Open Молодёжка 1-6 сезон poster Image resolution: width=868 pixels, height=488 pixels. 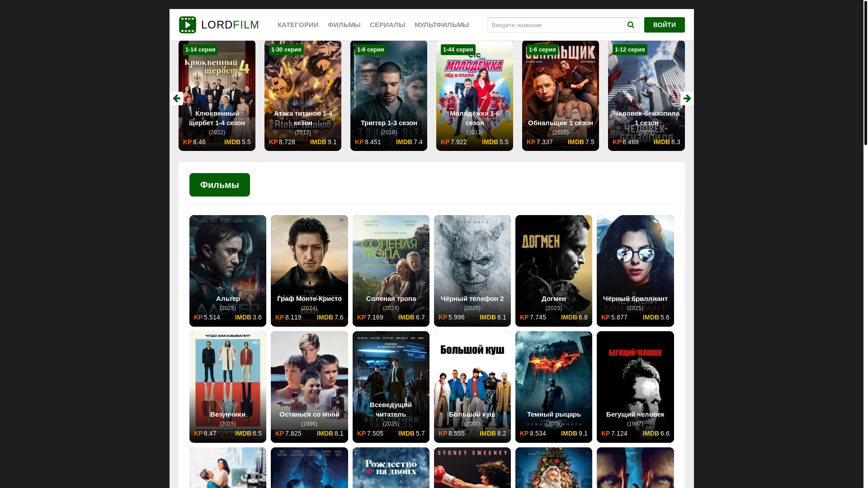click(475, 95)
